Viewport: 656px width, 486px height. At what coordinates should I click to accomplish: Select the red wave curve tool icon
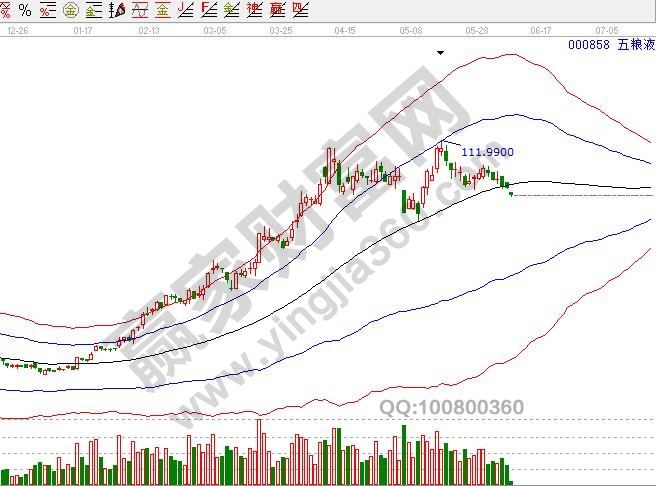(x=141, y=10)
